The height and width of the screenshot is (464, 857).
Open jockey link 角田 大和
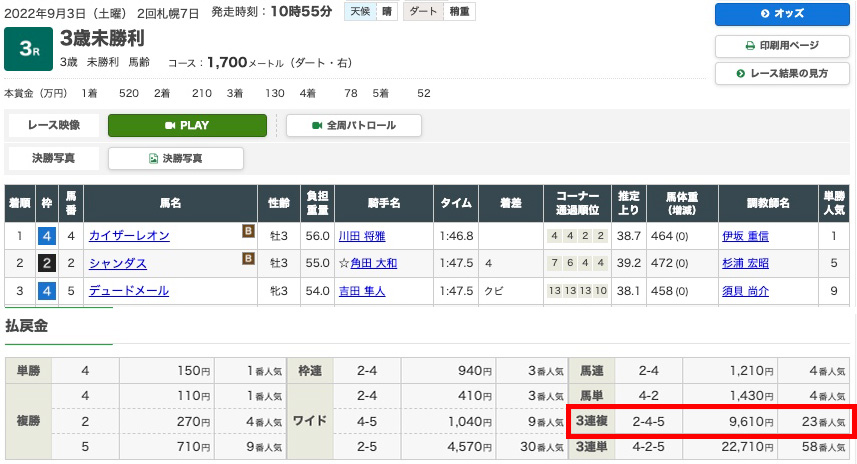tap(373, 263)
